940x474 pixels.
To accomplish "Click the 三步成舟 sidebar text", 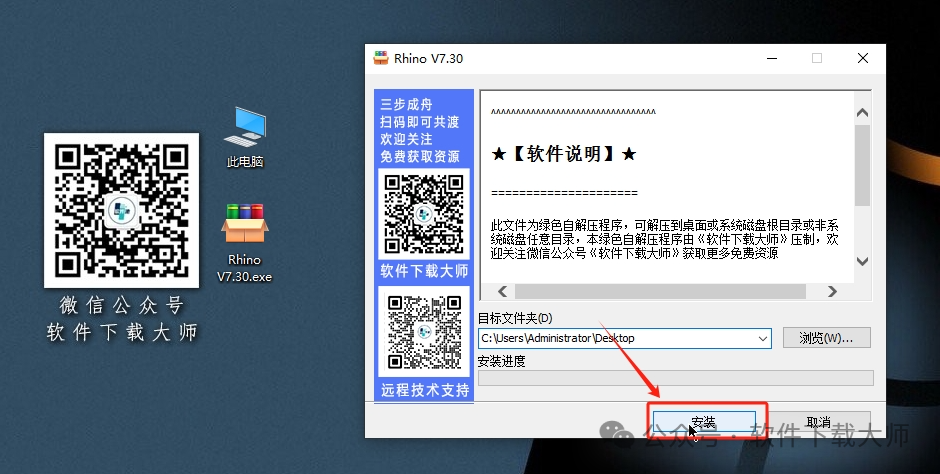I will (406, 104).
